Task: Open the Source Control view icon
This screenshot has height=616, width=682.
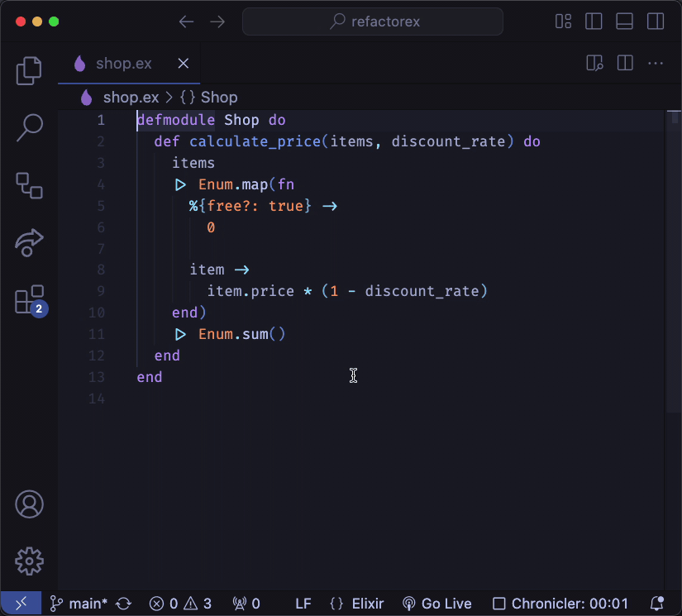Action: point(29,184)
